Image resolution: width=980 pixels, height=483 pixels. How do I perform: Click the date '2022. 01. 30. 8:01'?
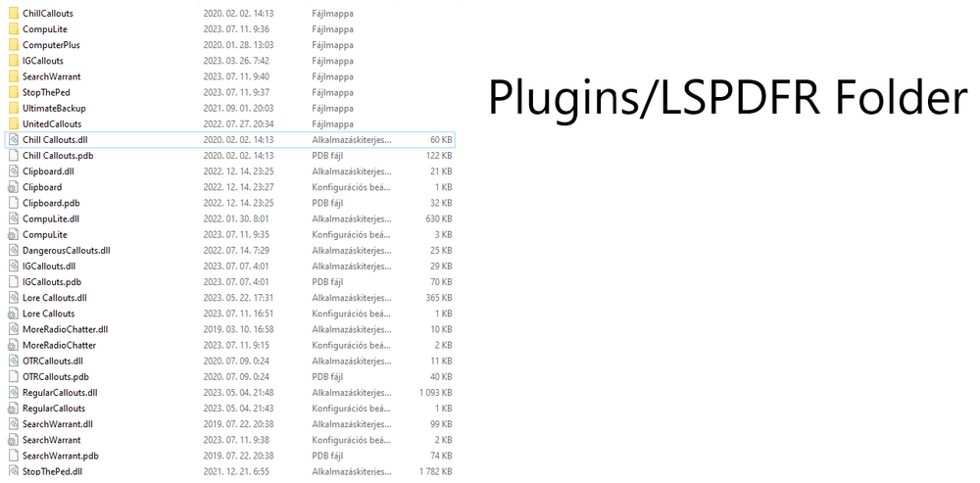[x=236, y=218]
